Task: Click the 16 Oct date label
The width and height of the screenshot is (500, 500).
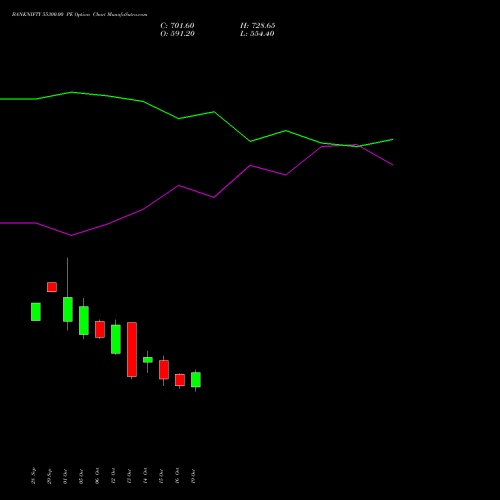Action: click(x=177, y=476)
